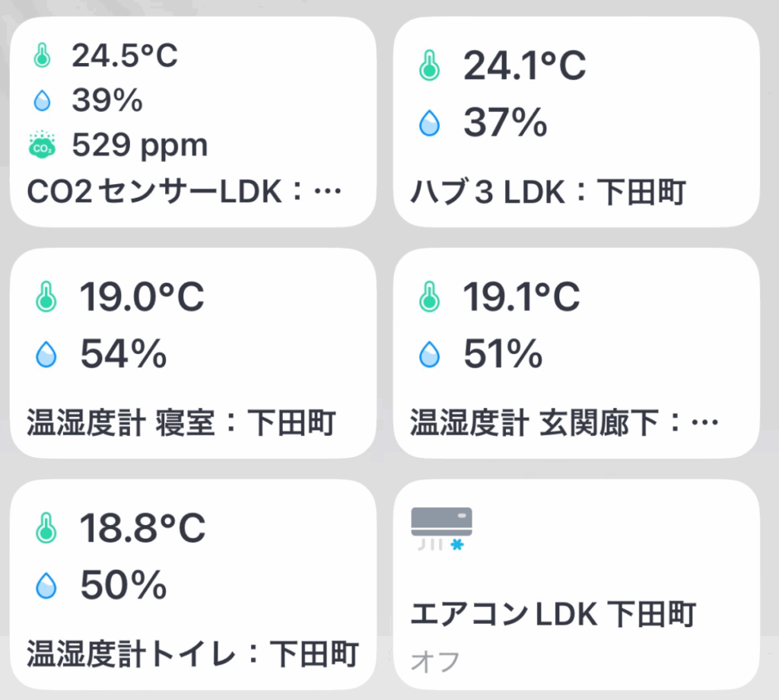Click humidity droplet in トイレ card

46,584
